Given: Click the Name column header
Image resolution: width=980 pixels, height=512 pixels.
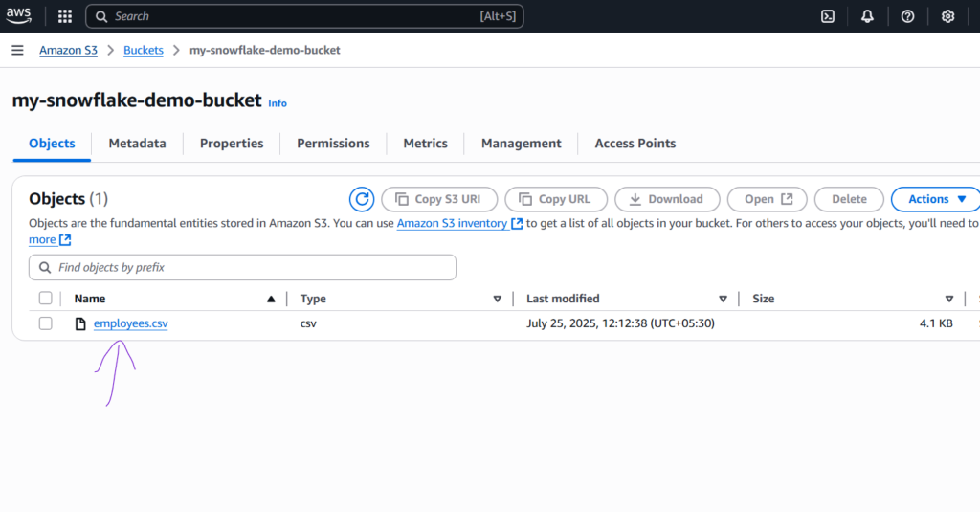Looking at the screenshot, I should (x=89, y=299).
